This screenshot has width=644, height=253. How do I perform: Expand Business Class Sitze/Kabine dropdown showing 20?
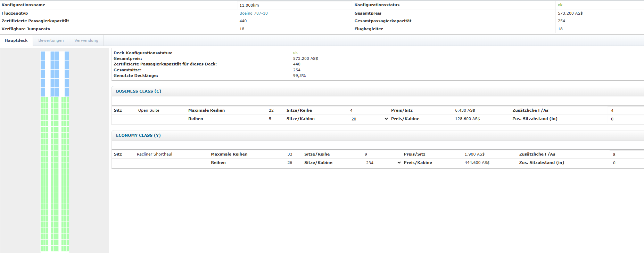pyautogui.click(x=369, y=119)
